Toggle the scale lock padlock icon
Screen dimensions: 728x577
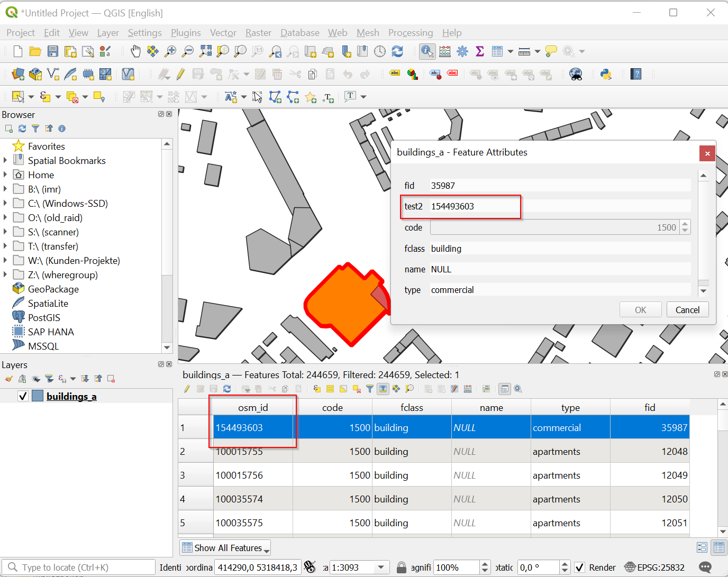[402, 567]
